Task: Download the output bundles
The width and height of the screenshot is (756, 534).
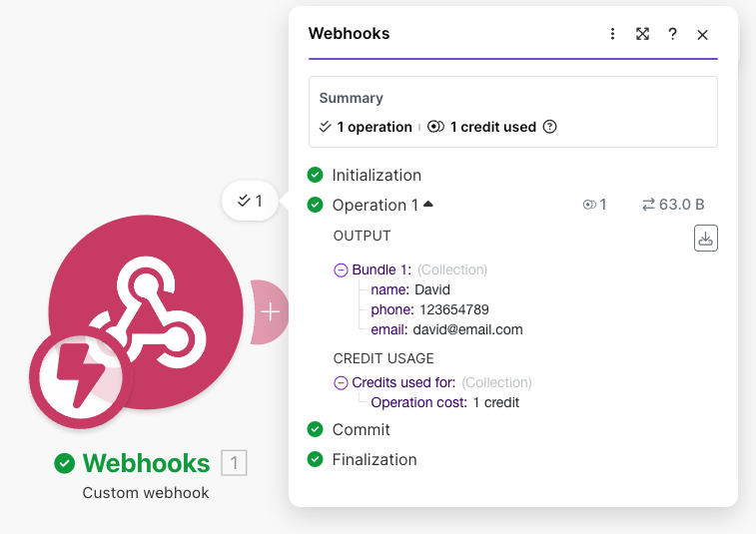Action: (706, 239)
